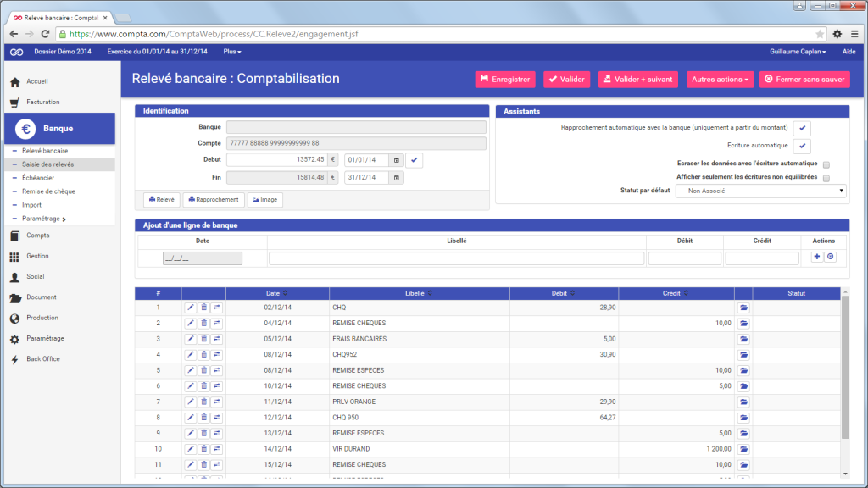Open the Chrome settings gear icon
The height and width of the screenshot is (488, 868).
click(x=837, y=34)
